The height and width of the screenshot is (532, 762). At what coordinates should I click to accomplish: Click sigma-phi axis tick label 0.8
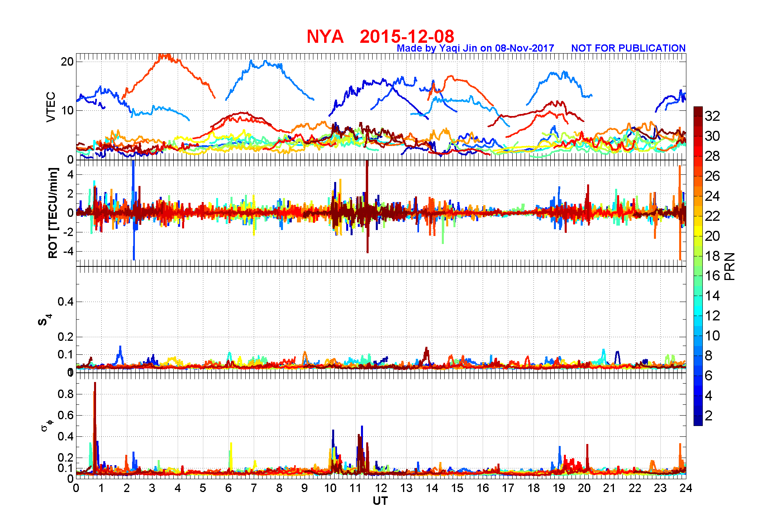pos(66,394)
